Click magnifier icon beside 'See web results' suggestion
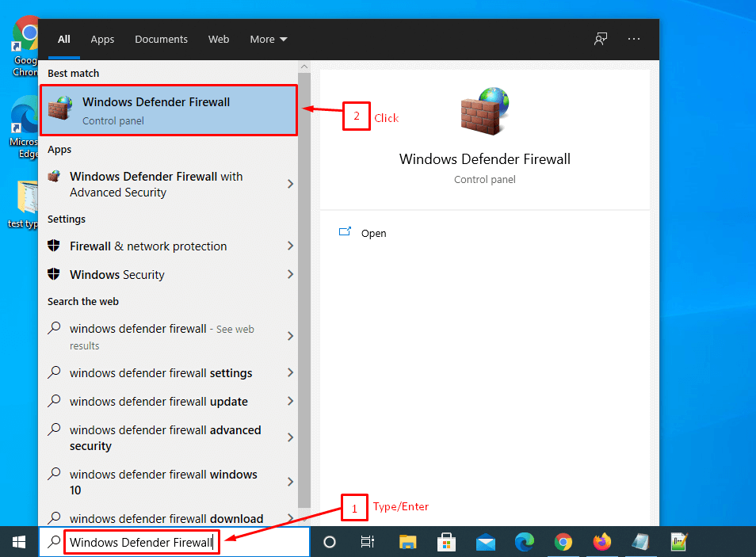 tap(54, 328)
